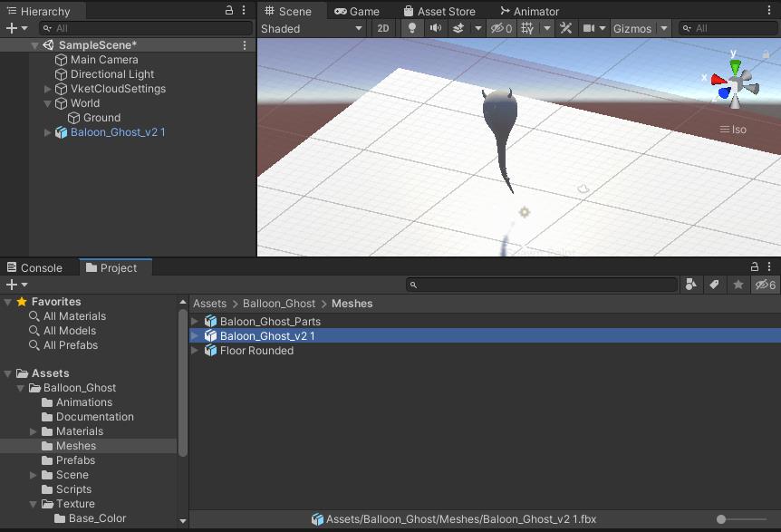781x532 pixels.
Task: Toggle 2D view mode in Scene
Action: click(383, 28)
